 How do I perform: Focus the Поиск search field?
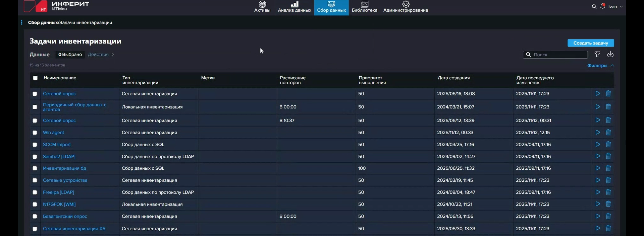pos(558,55)
